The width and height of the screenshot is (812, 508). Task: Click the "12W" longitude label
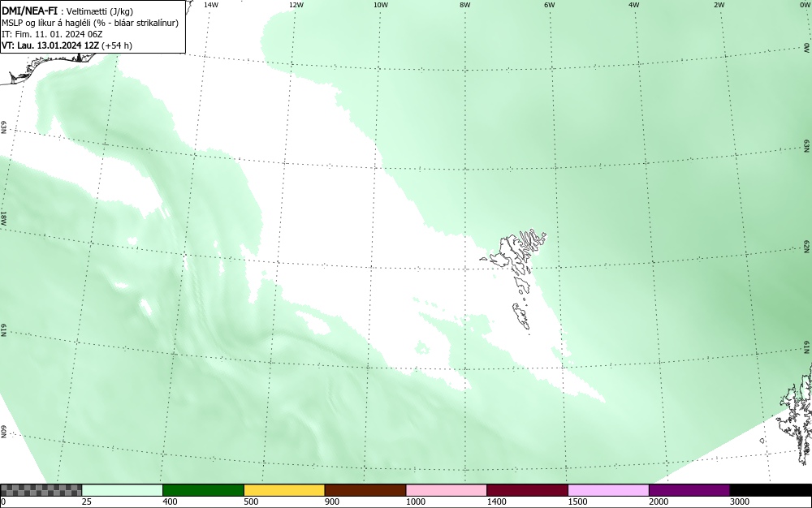(x=296, y=5)
